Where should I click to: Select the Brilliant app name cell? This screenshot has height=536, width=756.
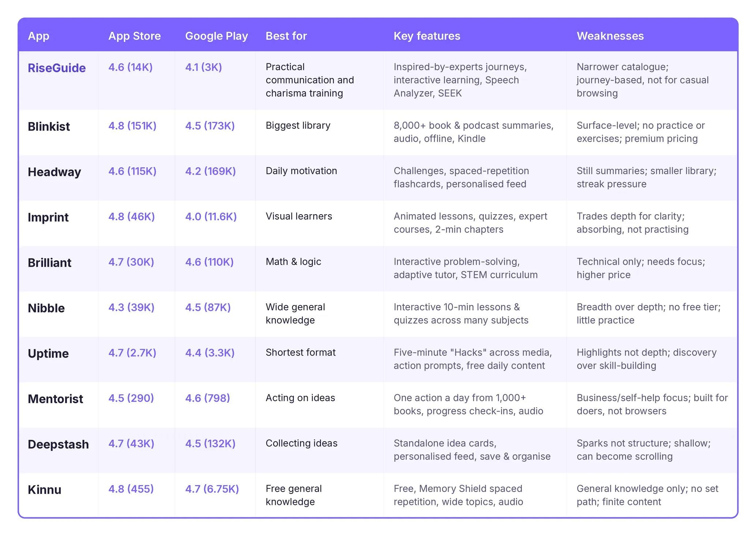(49, 263)
